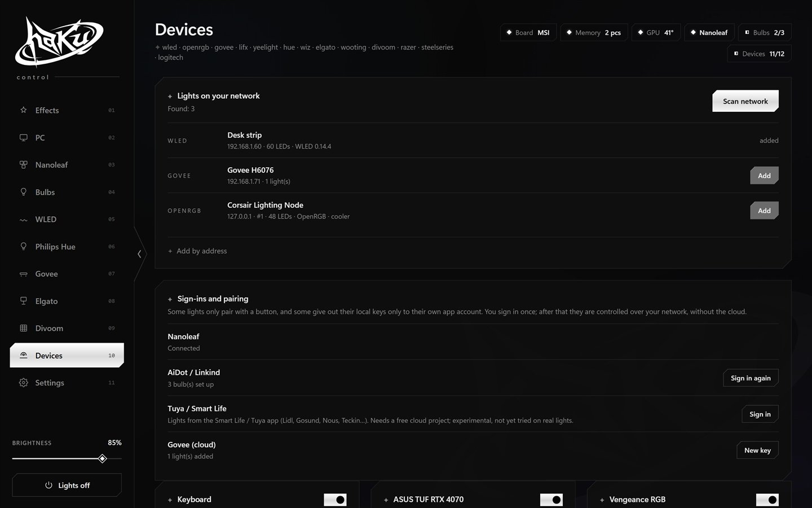This screenshot has width=812, height=508.
Task: Click the Devices icon in sidebar
Action: 23,356
